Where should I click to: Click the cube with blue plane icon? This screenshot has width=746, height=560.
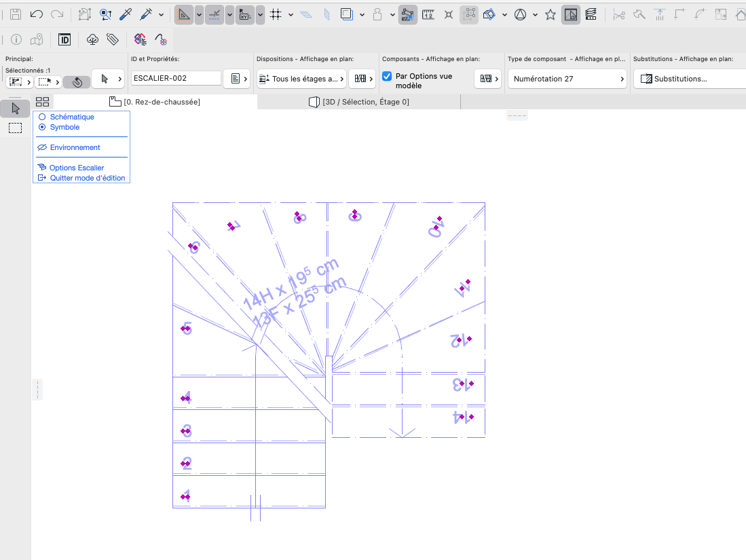click(x=489, y=15)
